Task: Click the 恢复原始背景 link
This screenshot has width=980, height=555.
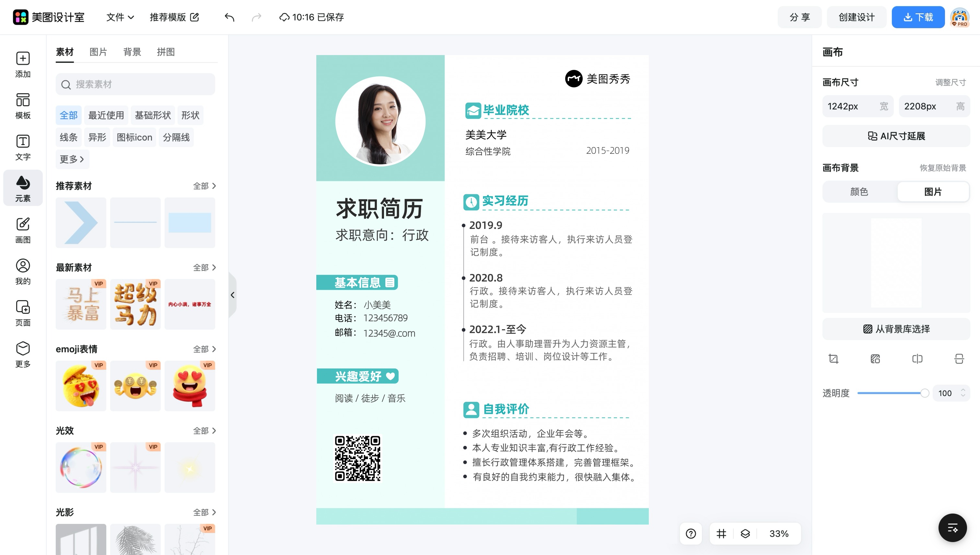Action: point(943,168)
